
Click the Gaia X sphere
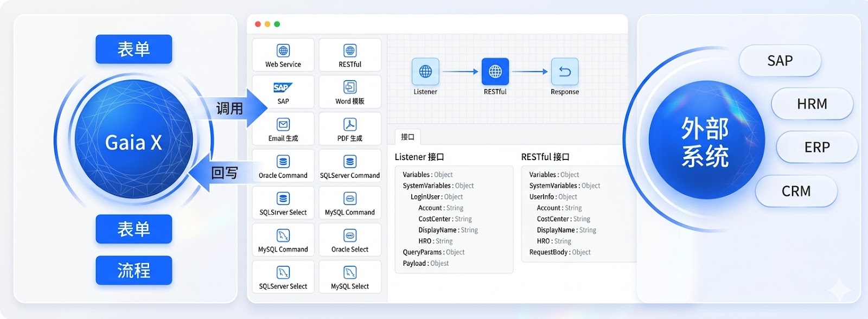tap(133, 142)
